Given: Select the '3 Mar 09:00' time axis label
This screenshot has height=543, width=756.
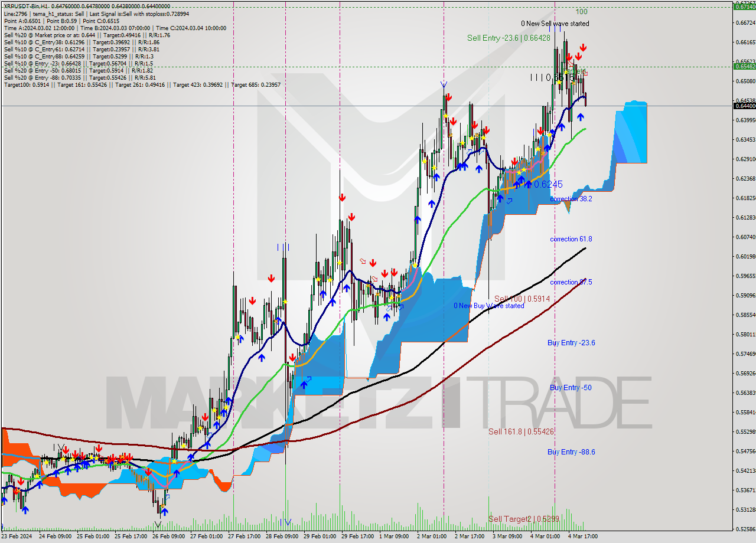Looking at the screenshot, I should [508, 537].
